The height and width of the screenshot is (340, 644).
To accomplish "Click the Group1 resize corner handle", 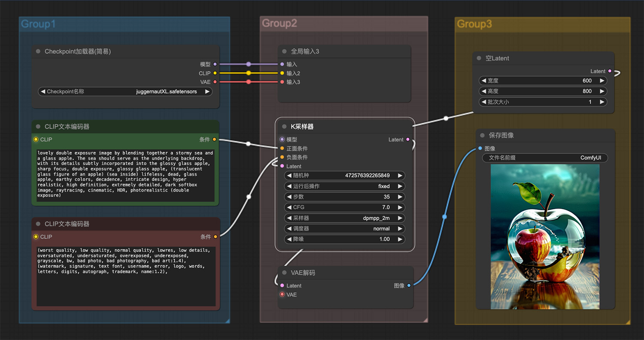I will (x=228, y=321).
